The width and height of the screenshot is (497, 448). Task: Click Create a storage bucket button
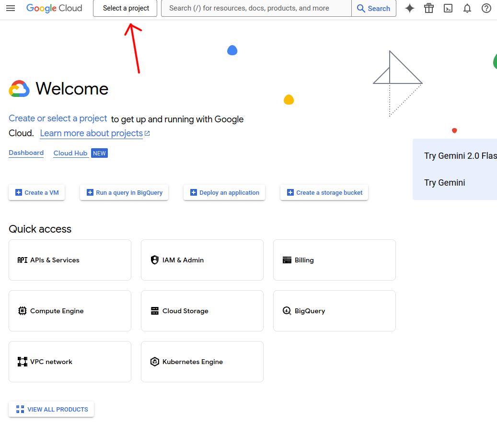click(x=324, y=193)
